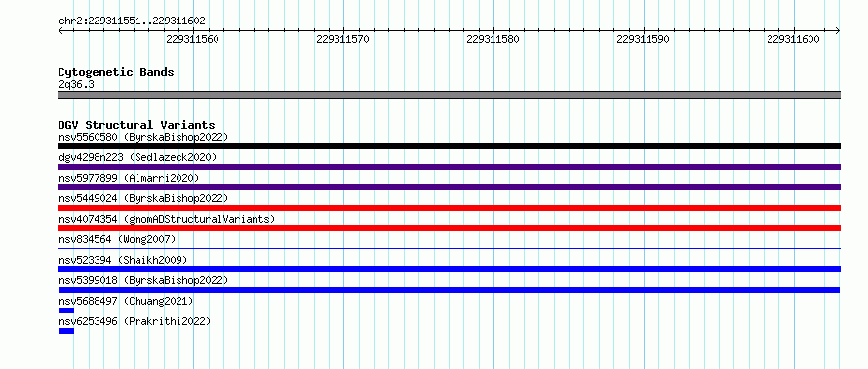Click the Cytogenetic Bands track heading

[x=116, y=72]
